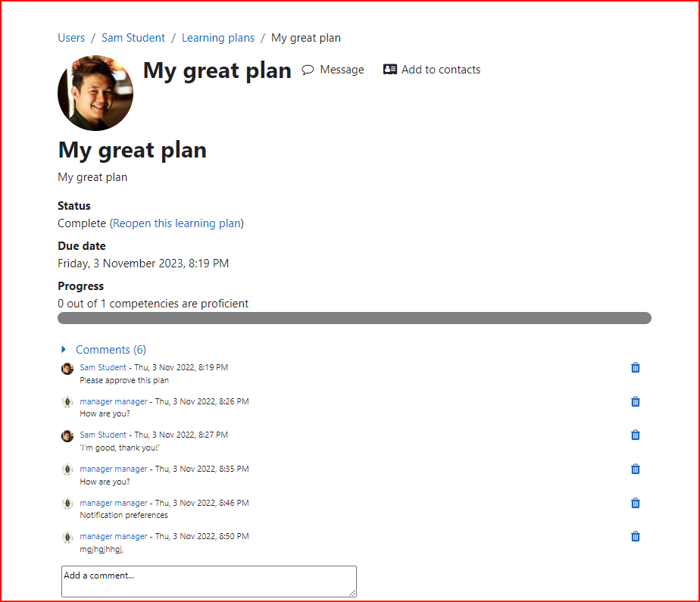This screenshot has height=602, width=700.
Task: Click 'Notification preferences' comment text
Action: tap(123, 515)
